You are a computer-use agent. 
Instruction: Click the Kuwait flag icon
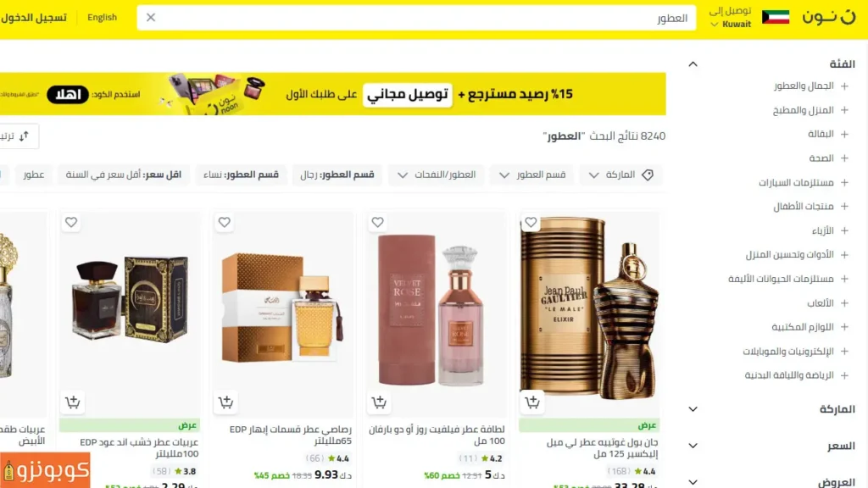click(x=776, y=17)
